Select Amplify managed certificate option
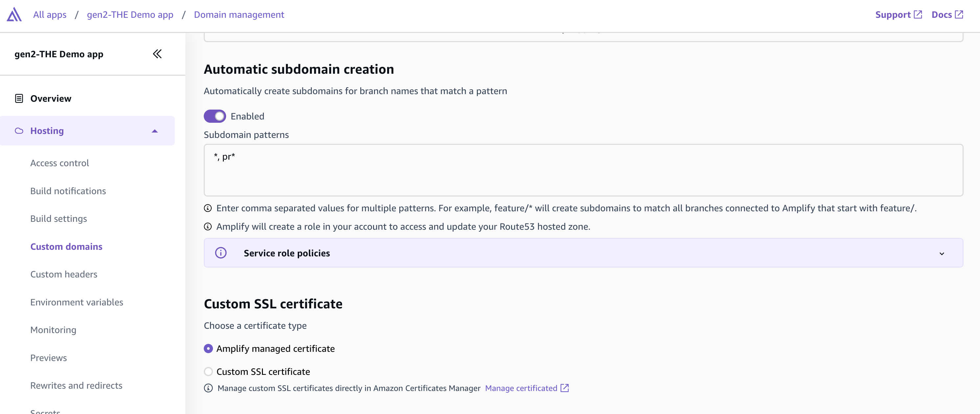980x414 pixels. [208, 349]
